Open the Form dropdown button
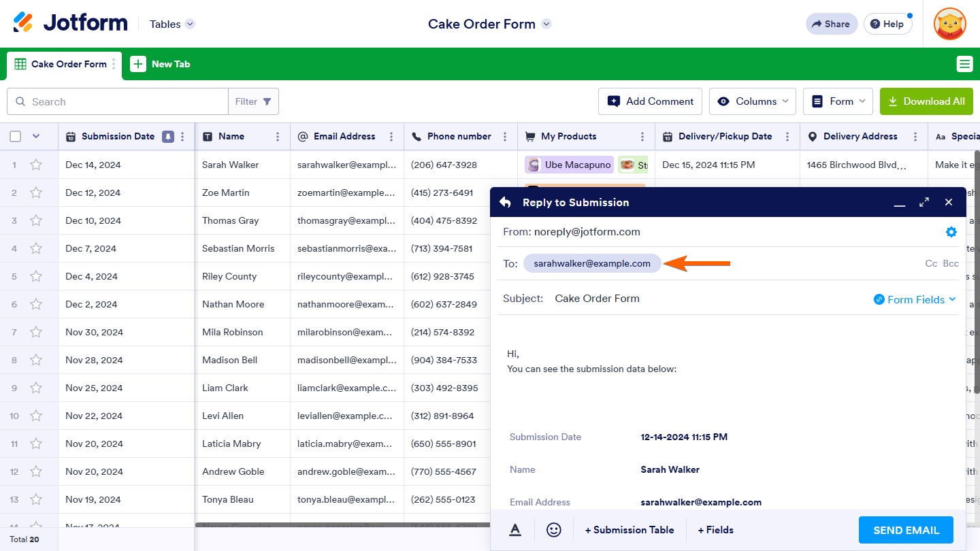 [x=838, y=101]
